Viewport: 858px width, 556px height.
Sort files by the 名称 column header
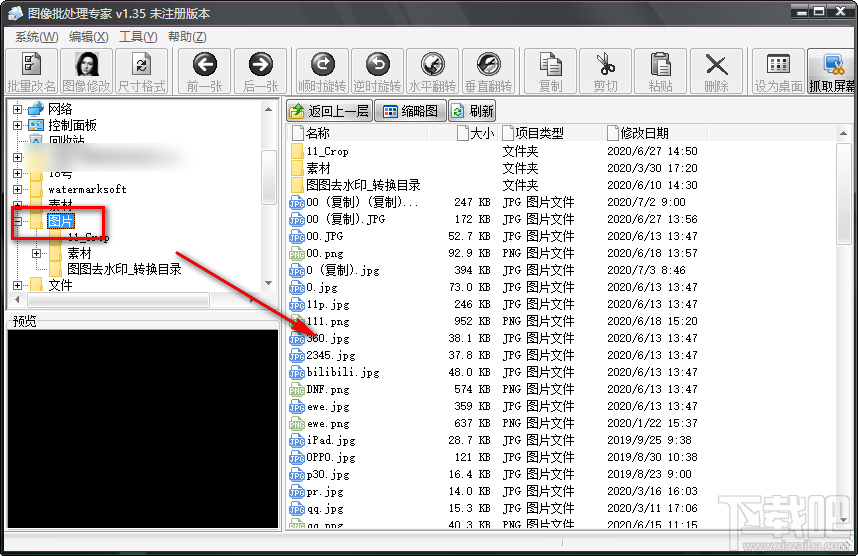point(358,133)
